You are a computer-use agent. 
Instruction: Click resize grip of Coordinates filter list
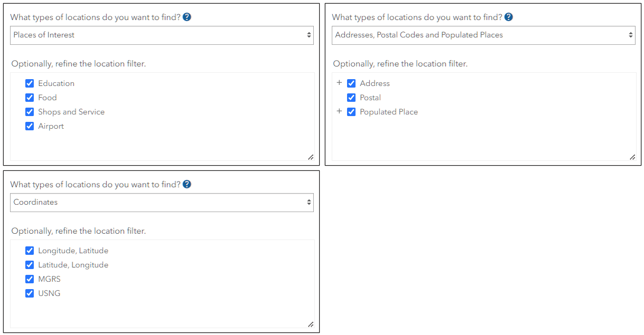(x=310, y=324)
